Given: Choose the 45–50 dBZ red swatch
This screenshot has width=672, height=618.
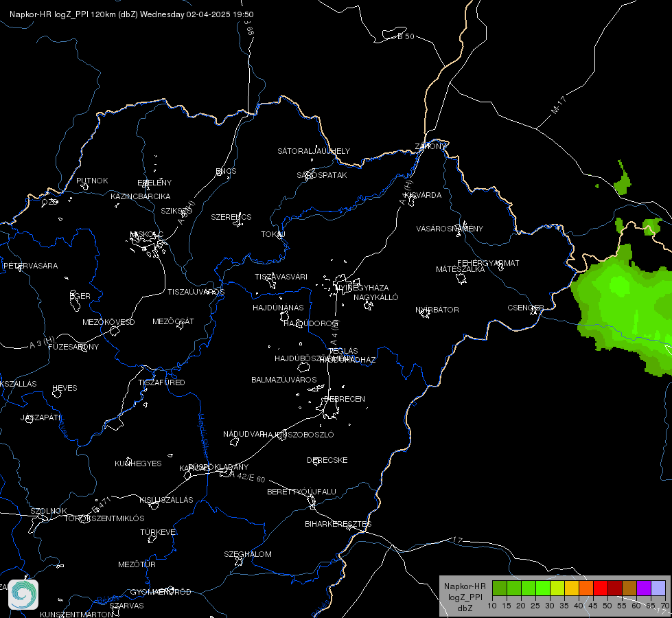Looking at the screenshot, I should [x=601, y=588].
